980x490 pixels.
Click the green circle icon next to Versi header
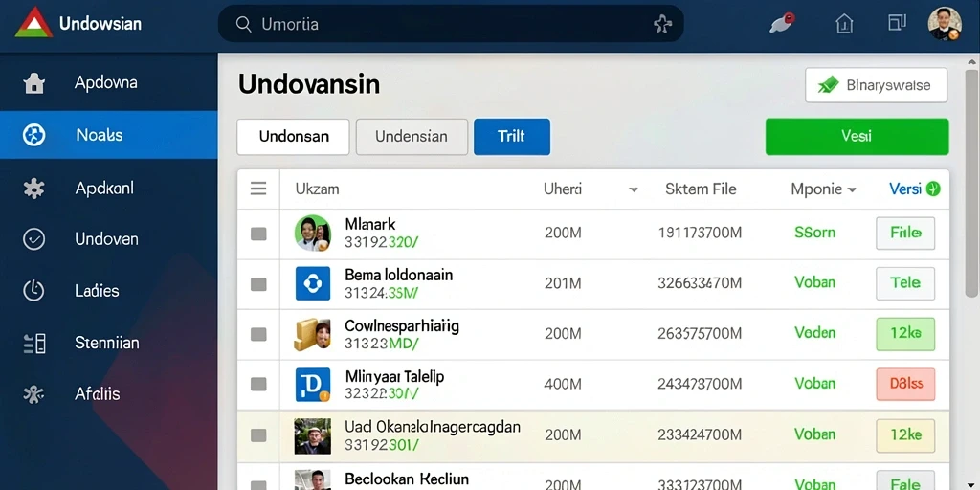[933, 189]
